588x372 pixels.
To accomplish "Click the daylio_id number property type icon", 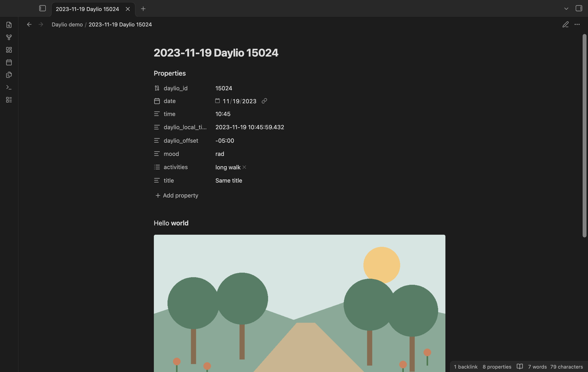I will (x=157, y=88).
